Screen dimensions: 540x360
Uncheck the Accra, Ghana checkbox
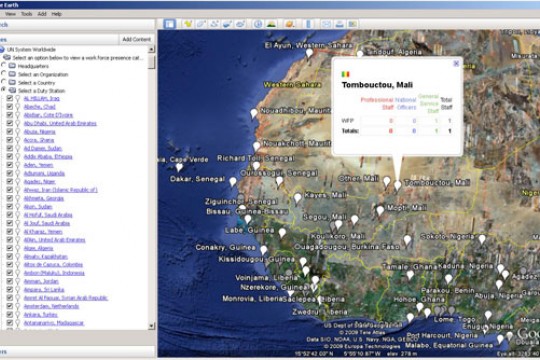[10, 140]
